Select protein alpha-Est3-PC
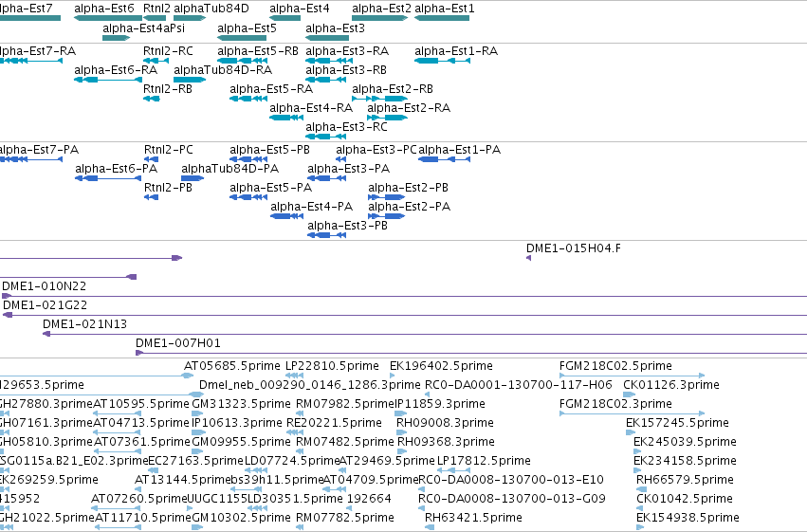Screen dimensions: 807x532 point(340,159)
